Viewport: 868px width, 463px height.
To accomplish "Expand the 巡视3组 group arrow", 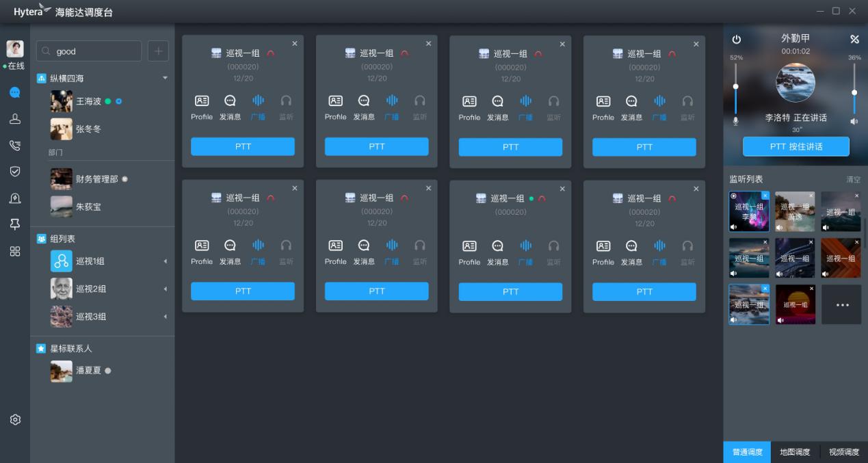I will [165, 317].
